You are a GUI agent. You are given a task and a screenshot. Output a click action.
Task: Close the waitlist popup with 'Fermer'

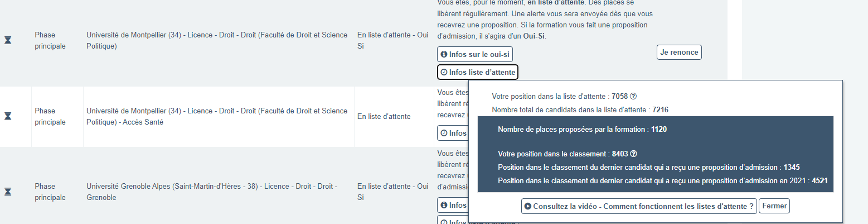point(774,206)
